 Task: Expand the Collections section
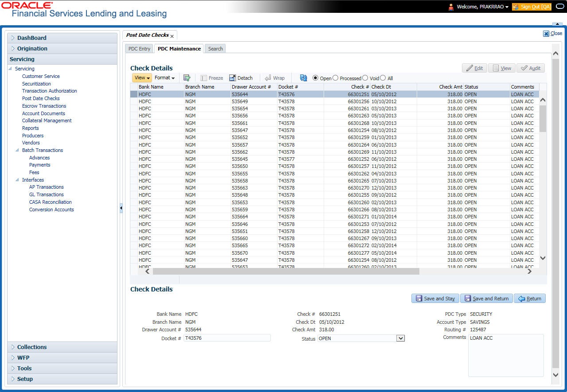(x=32, y=347)
